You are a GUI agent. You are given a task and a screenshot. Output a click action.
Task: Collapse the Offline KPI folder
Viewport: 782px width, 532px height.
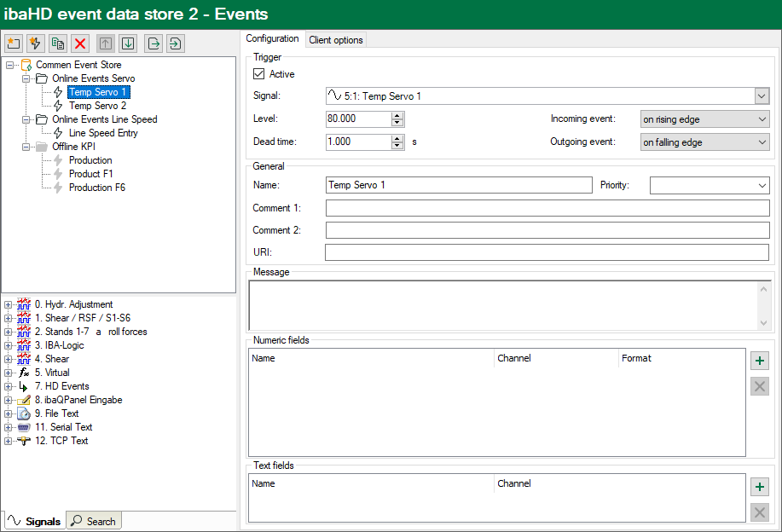tap(26, 147)
